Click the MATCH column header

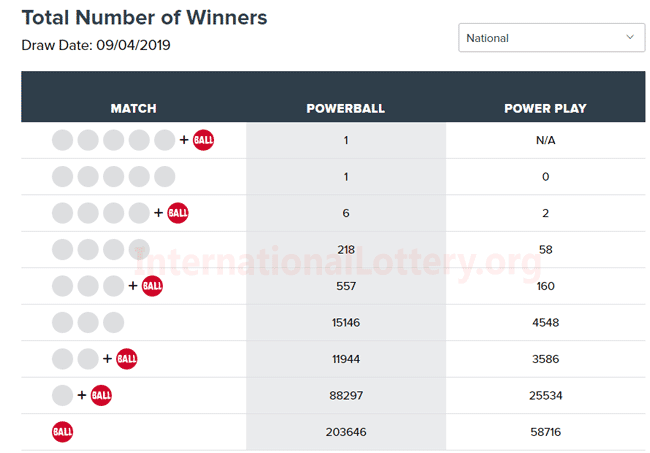pos(133,108)
